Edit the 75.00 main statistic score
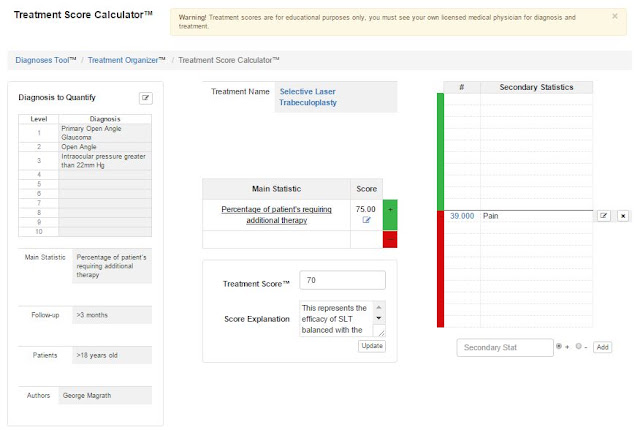Viewport: 640px width, 430px height. click(x=366, y=220)
